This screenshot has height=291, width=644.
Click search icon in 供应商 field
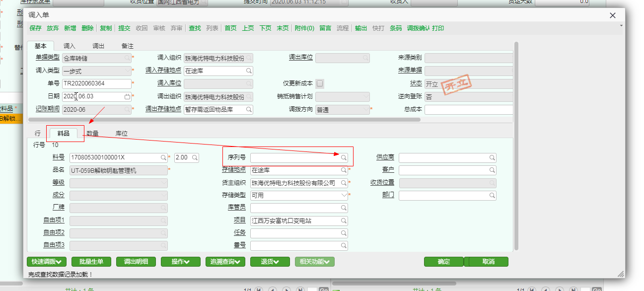492,157
